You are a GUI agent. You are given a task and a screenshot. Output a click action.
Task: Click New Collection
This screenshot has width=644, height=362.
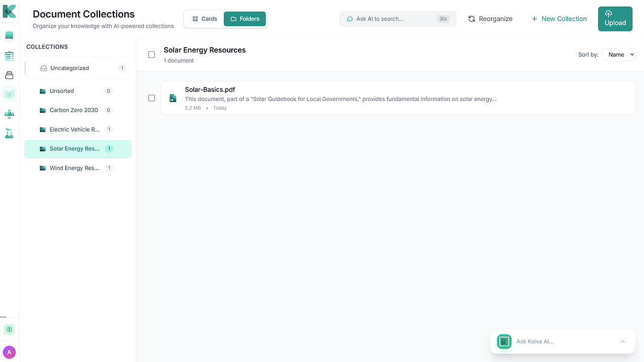[559, 19]
